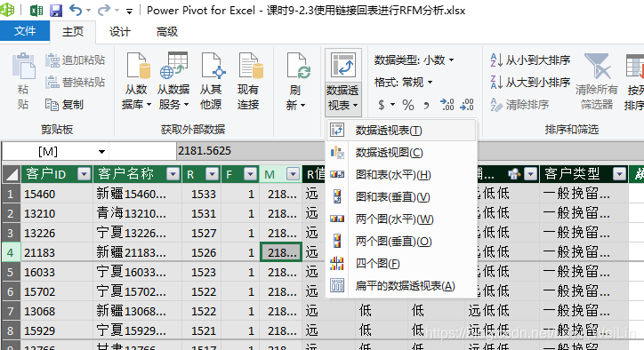
Task: Click the currency $ format icon
Action: coord(382,105)
